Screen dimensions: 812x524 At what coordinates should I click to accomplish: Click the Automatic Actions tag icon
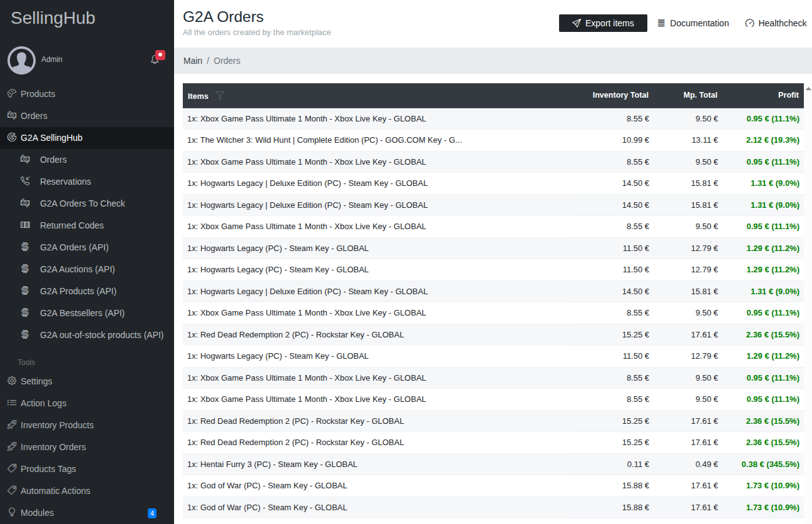pos(11,490)
